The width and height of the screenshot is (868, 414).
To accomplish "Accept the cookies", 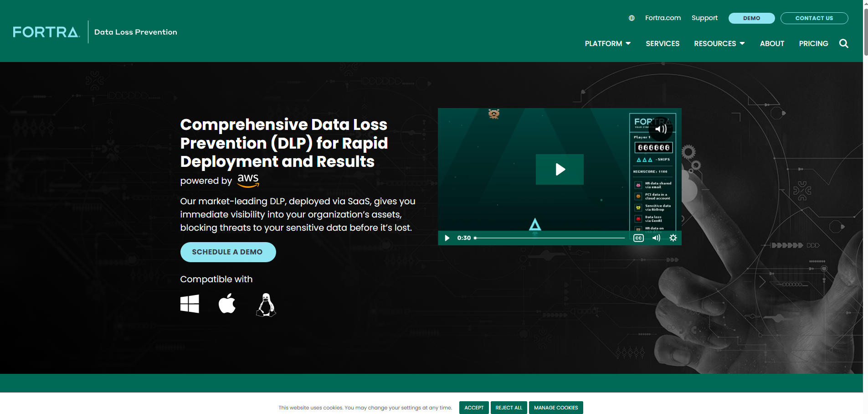I will coord(474,408).
